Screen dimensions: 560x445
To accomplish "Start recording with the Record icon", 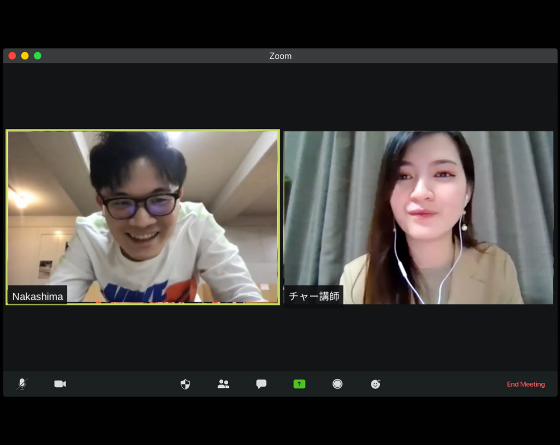I will click(338, 384).
